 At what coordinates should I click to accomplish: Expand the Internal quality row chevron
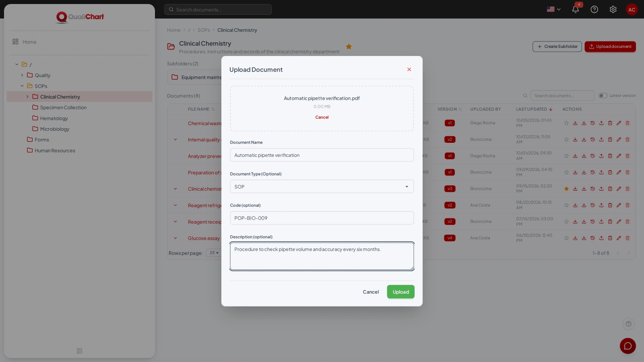click(175, 140)
